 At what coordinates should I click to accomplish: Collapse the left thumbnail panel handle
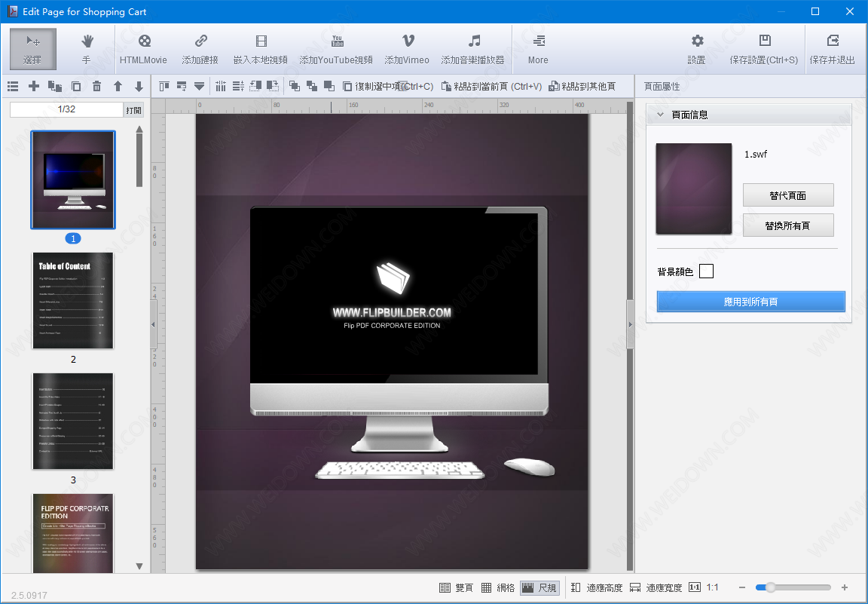[154, 325]
